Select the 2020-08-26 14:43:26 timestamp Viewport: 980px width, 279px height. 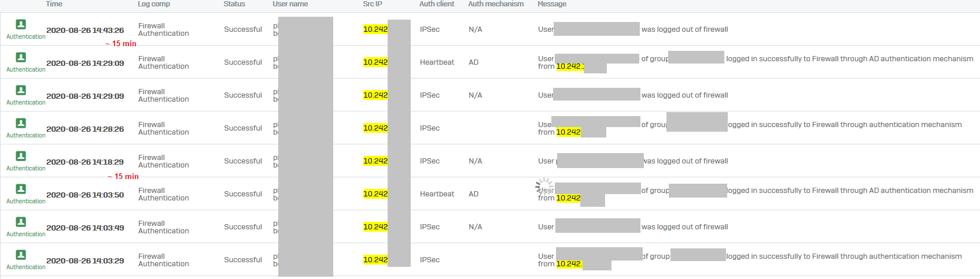pyautogui.click(x=85, y=30)
